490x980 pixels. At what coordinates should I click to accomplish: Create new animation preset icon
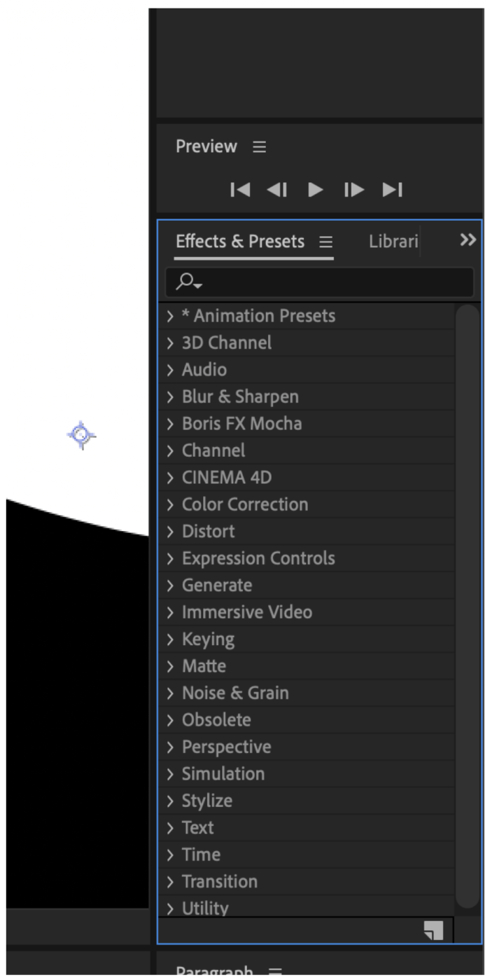point(433,930)
